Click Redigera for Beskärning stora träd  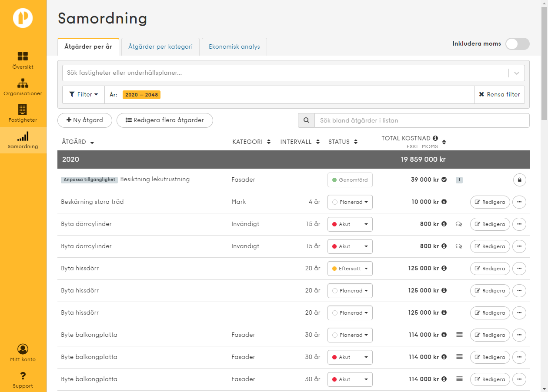(490, 202)
